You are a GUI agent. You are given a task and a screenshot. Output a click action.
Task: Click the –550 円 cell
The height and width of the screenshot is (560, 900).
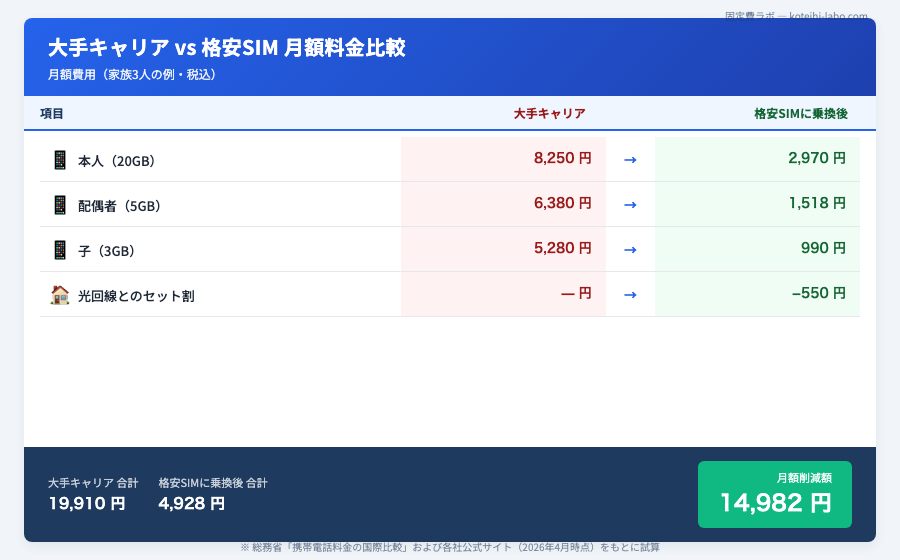[x=757, y=294]
